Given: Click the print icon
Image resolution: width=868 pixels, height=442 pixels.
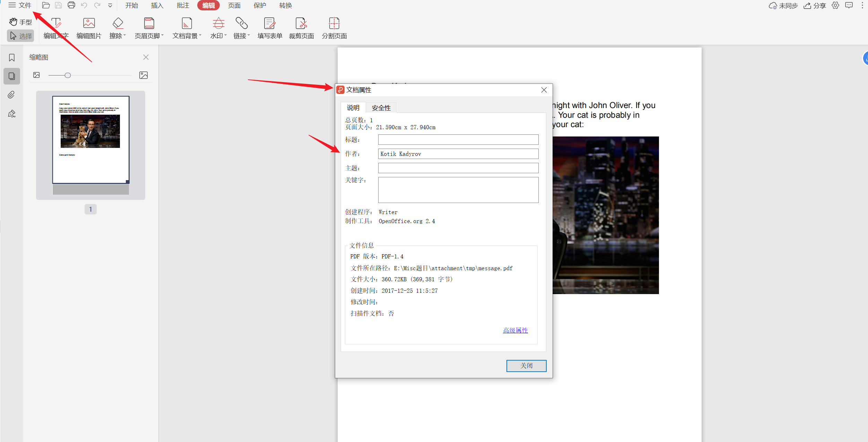Looking at the screenshot, I should 71,5.
